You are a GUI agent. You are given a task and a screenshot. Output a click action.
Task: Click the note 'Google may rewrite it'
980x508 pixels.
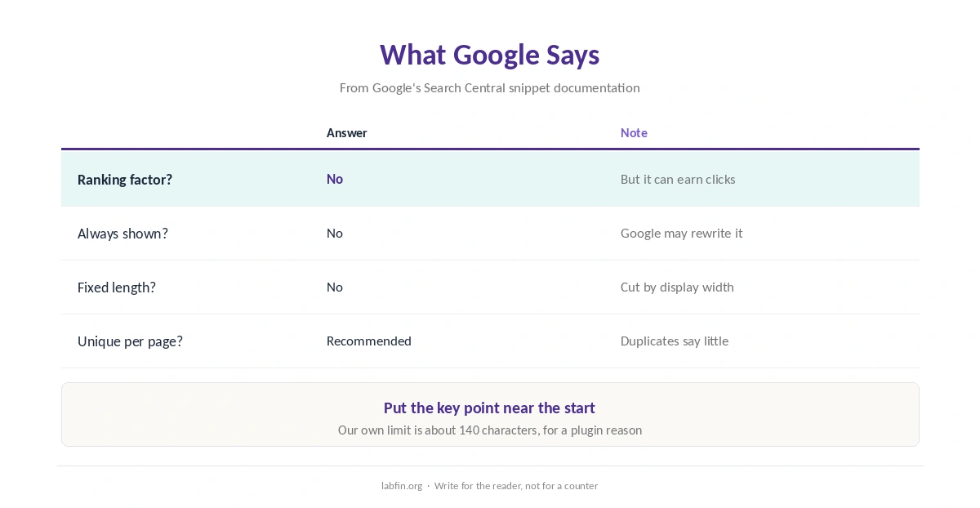682,233
